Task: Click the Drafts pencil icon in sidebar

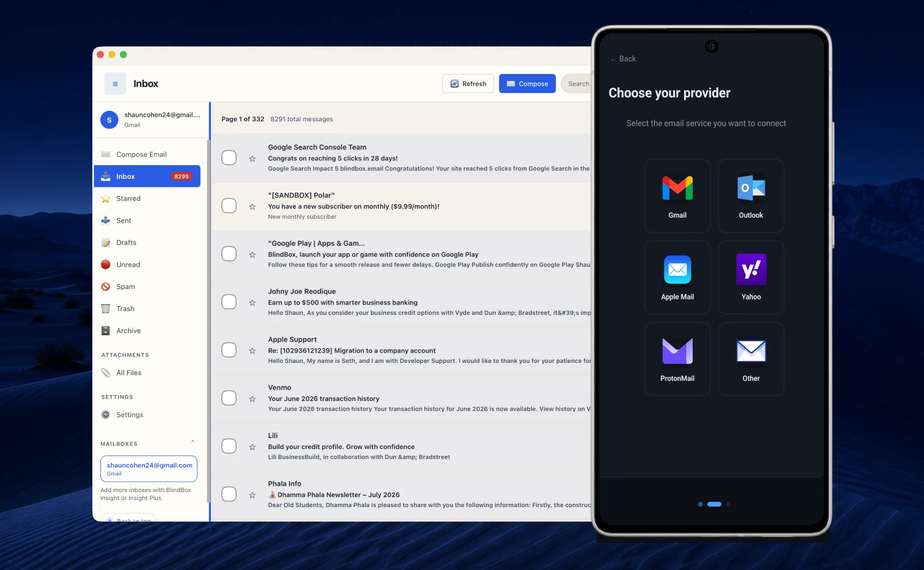Action: (106, 243)
